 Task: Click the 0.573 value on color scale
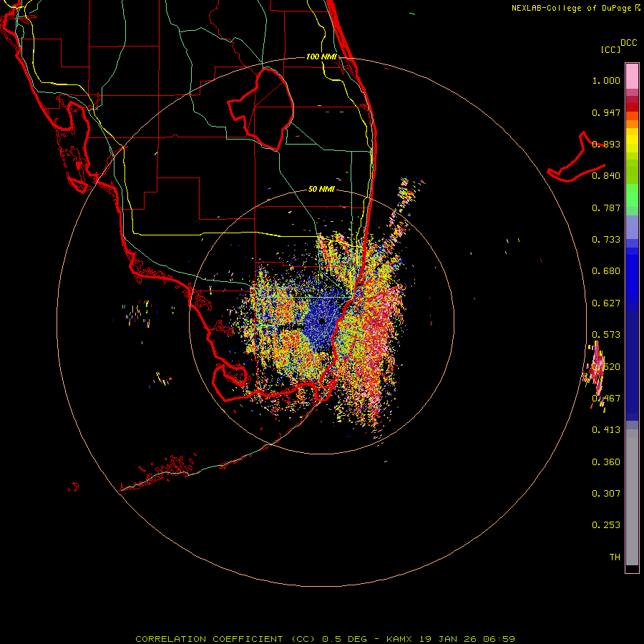point(606,335)
